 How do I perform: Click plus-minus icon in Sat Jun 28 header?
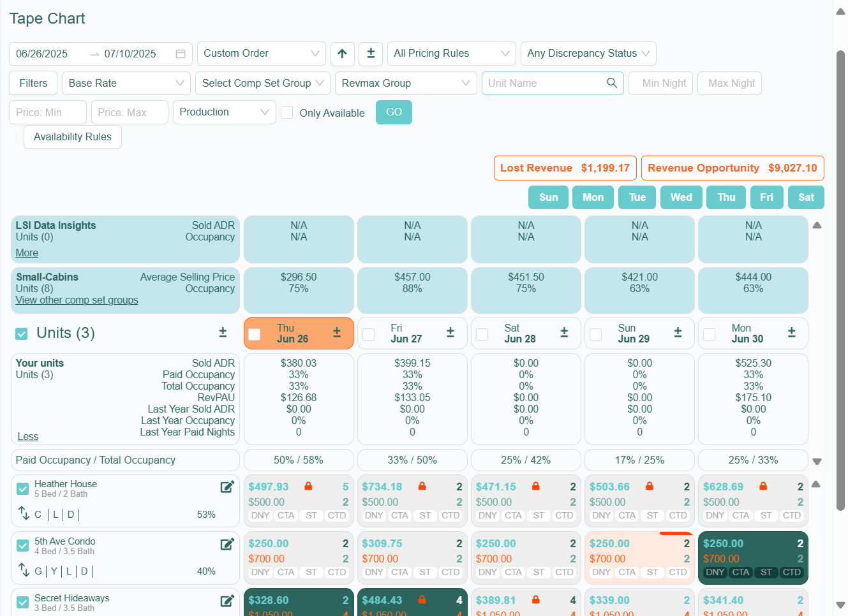pos(564,332)
